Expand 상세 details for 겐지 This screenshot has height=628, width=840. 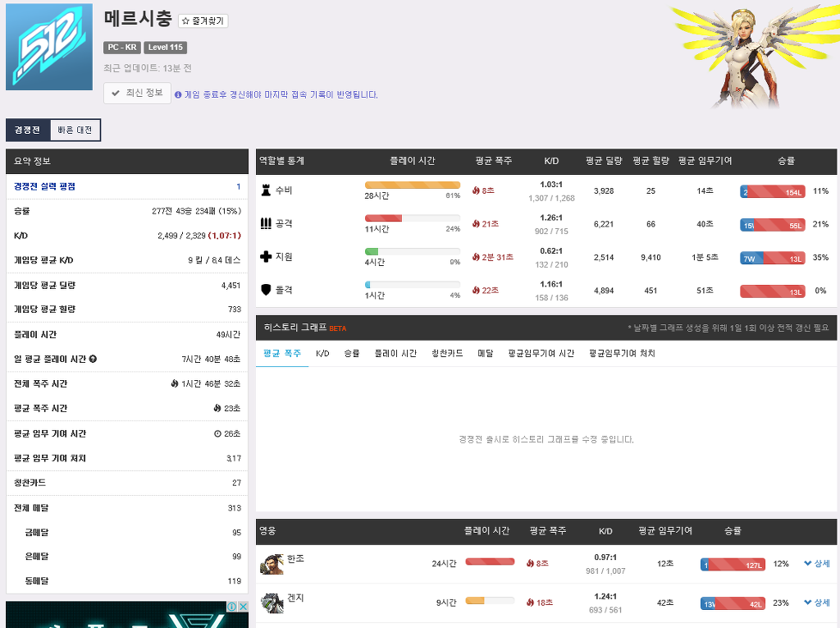pyautogui.click(x=817, y=603)
